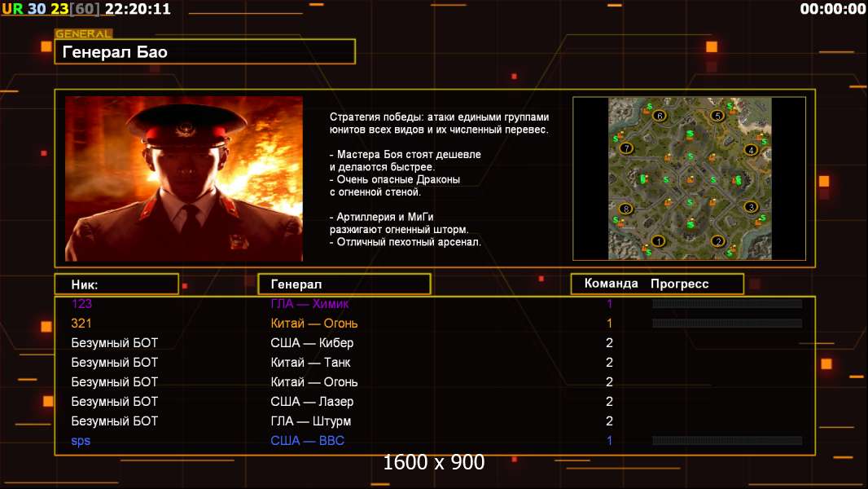The image size is (868, 489).
Task: Choose start position 5 on the map
Action: point(717,116)
